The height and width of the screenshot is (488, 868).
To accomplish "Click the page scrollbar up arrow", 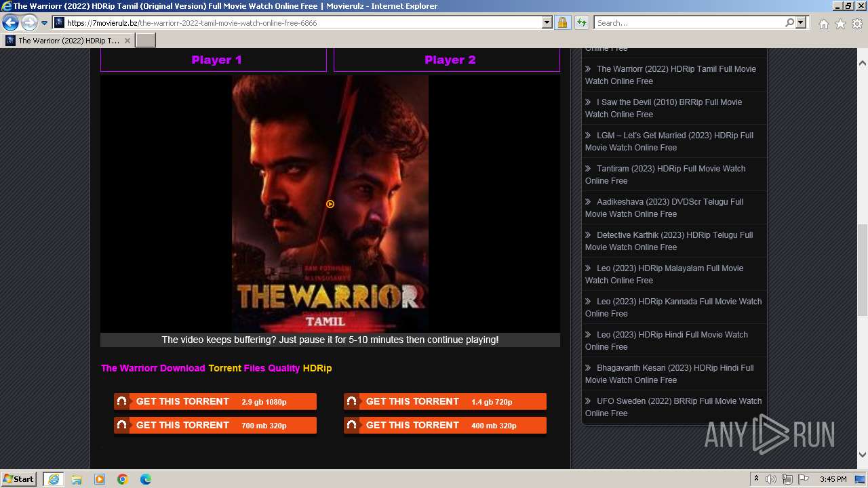I will [x=863, y=63].
